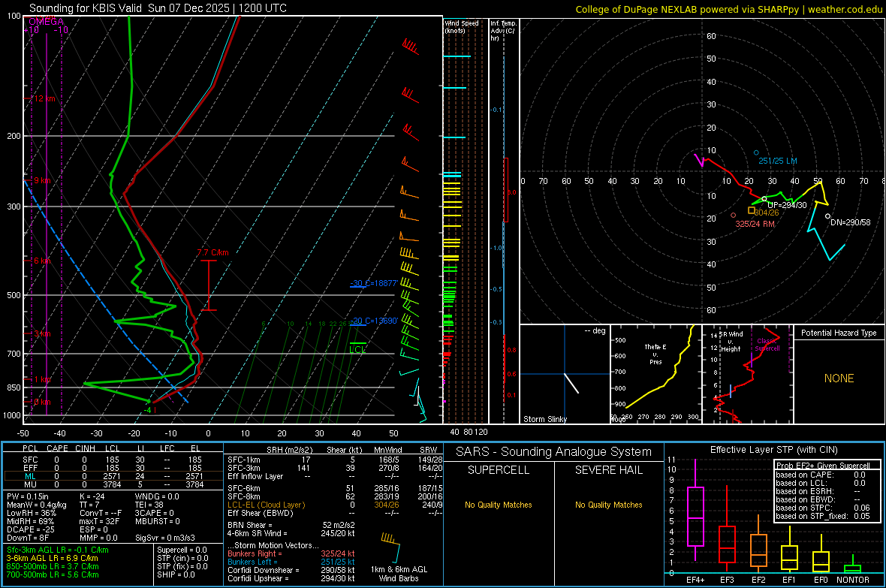The image size is (886, 588).
Task: Click the Storm Slinky panel label
Action: (x=544, y=419)
